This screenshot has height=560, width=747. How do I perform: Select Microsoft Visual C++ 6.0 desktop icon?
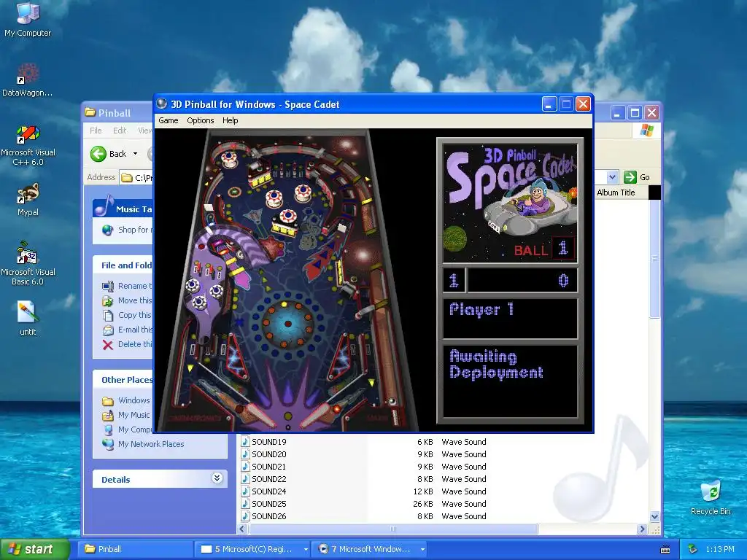[x=28, y=145]
